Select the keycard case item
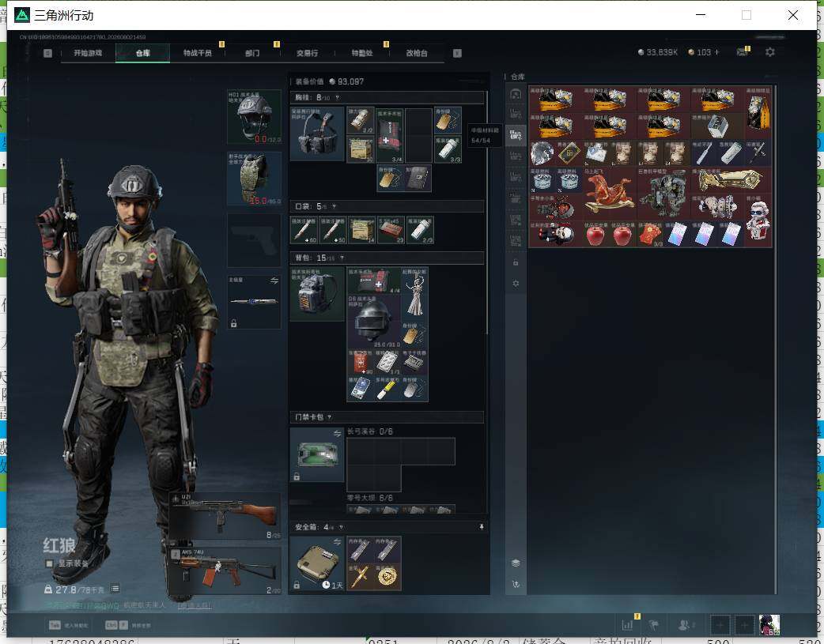Viewport: 824px width, 644px height. coord(317,454)
